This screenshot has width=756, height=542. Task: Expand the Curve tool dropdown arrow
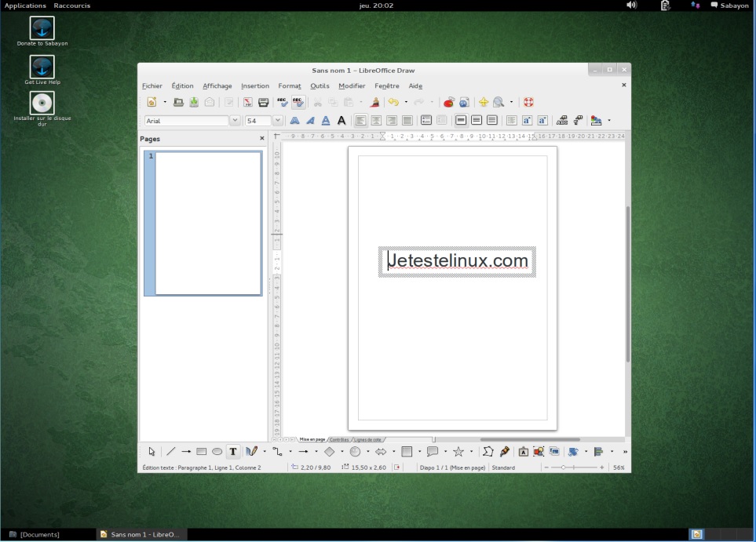[265, 452]
